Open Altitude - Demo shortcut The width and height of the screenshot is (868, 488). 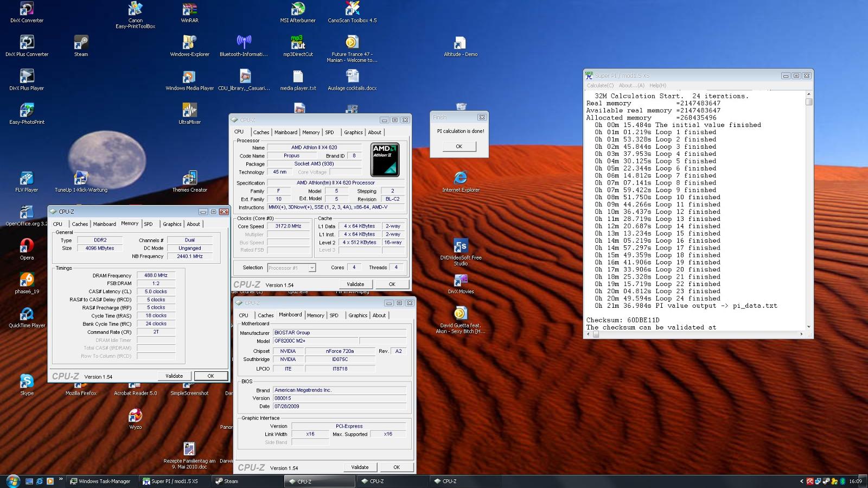pyautogui.click(x=461, y=46)
